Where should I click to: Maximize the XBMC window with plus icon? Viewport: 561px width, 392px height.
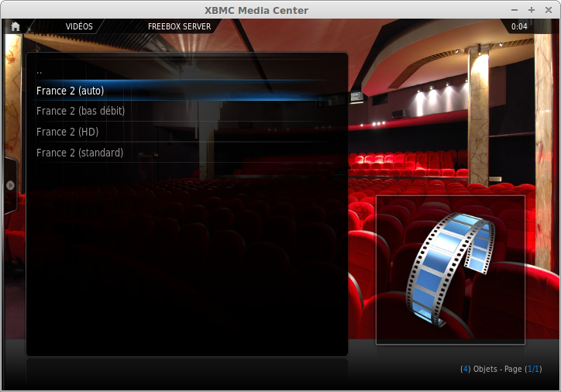[532, 10]
